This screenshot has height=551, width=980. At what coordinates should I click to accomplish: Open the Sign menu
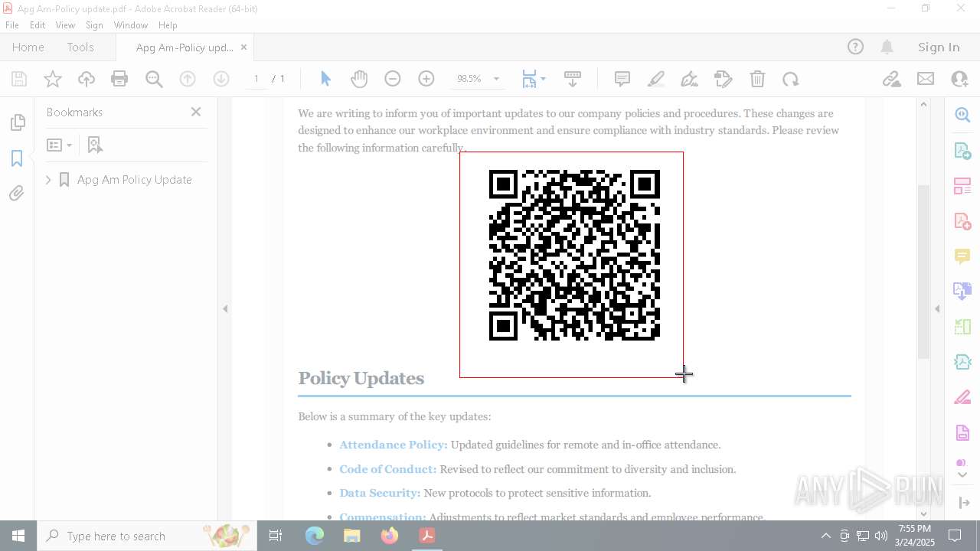click(x=94, y=25)
